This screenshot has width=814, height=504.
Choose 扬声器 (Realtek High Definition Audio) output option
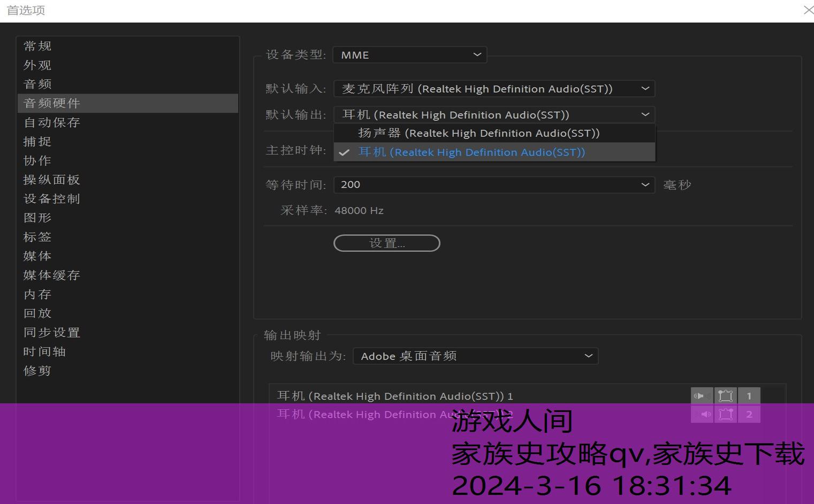495,133
